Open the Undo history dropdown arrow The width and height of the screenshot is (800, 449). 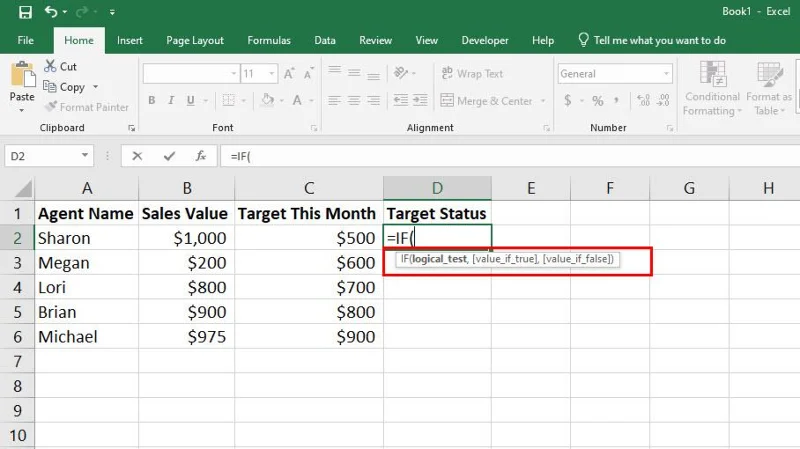point(65,12)
